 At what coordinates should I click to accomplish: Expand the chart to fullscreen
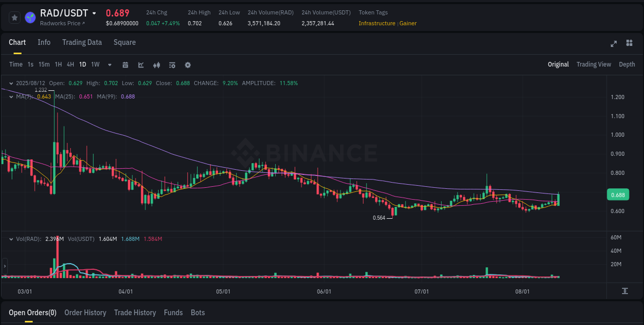[x=613, y=44]
